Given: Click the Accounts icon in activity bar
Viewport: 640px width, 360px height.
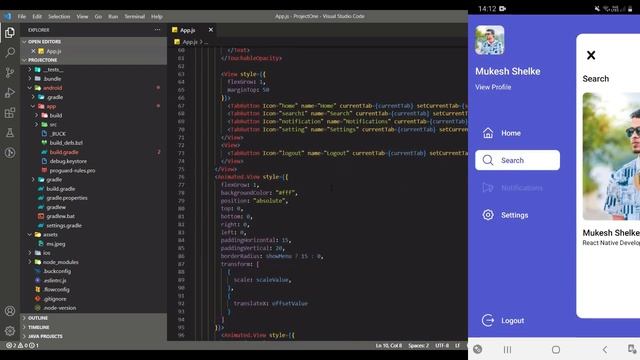Looking at the screenshot, I should coord(10,311).
